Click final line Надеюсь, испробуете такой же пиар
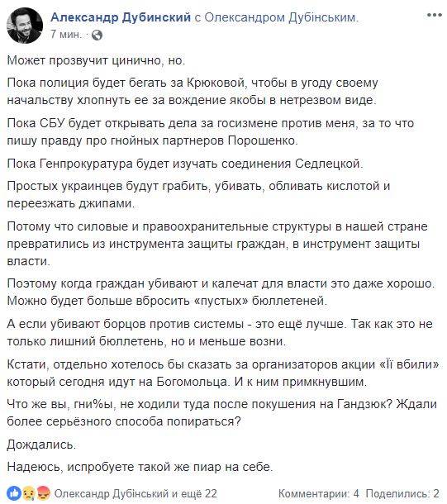Viewport: 447px width, 504px height. click(x=140, y=467)
